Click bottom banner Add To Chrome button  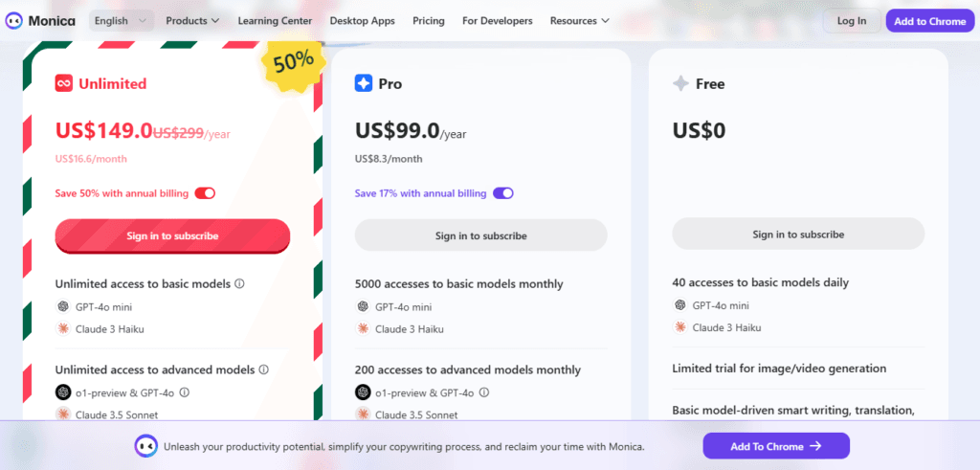[776, 446]
